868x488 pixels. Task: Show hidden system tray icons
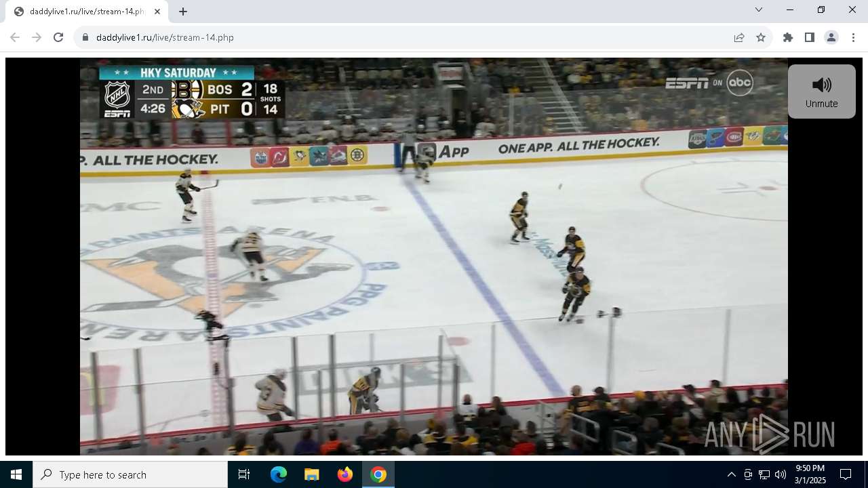pyautogui.click(x=731, y=474)
